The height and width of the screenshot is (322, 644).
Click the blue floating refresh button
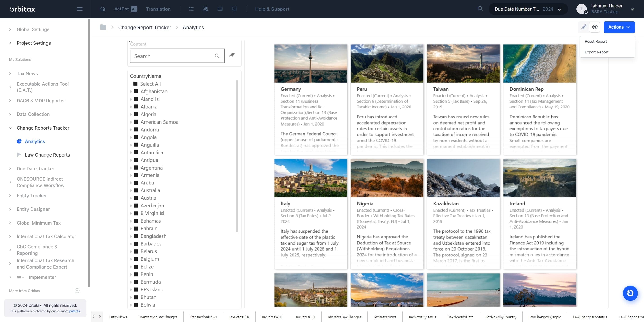point(630,293)
